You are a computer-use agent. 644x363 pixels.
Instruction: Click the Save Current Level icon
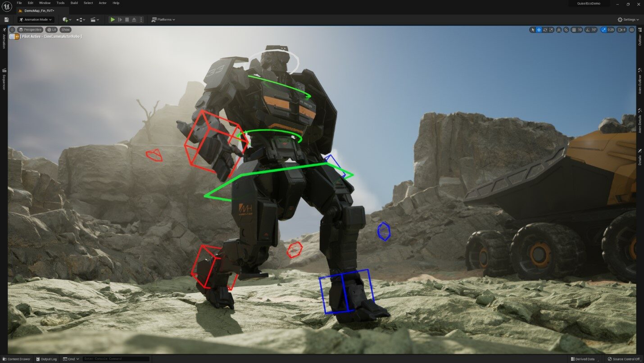tap(6, 19)
